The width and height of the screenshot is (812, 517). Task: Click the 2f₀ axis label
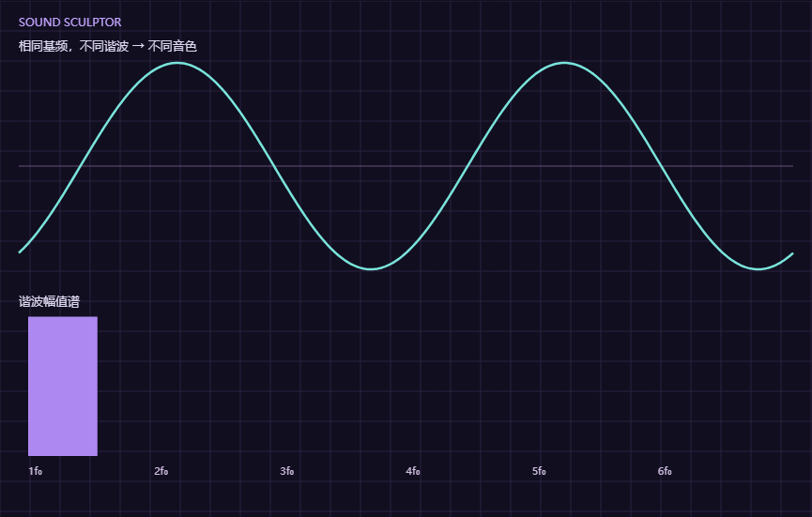pos(161,471)
